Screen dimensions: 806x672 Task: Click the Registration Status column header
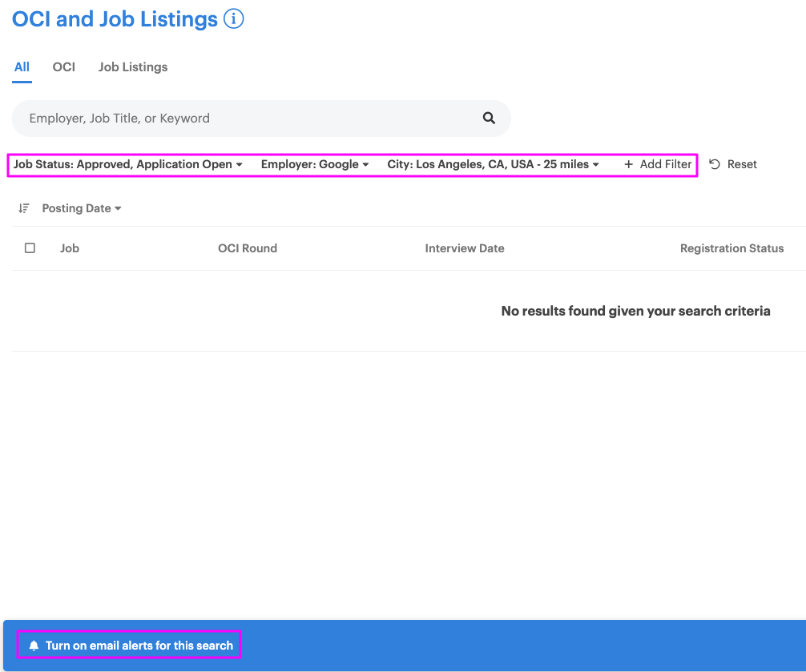click(731, 248)
